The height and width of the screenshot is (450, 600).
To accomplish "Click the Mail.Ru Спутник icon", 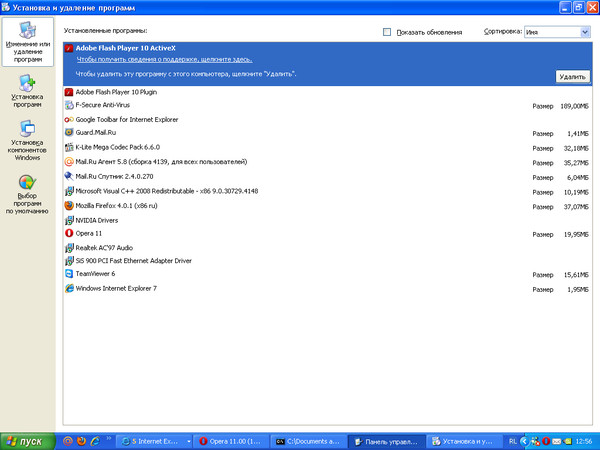I will [69, 176].
